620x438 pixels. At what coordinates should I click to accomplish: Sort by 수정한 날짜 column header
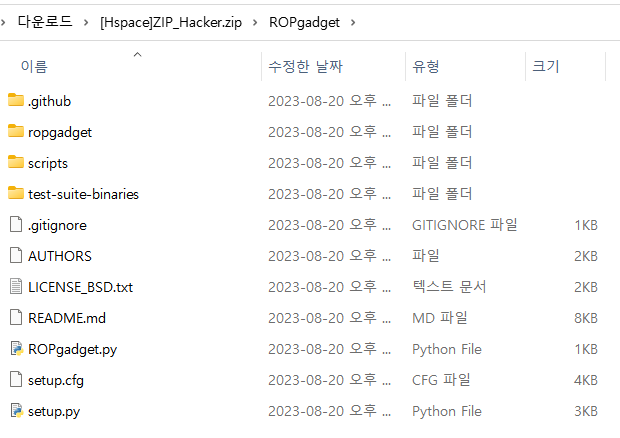point(305,66)
